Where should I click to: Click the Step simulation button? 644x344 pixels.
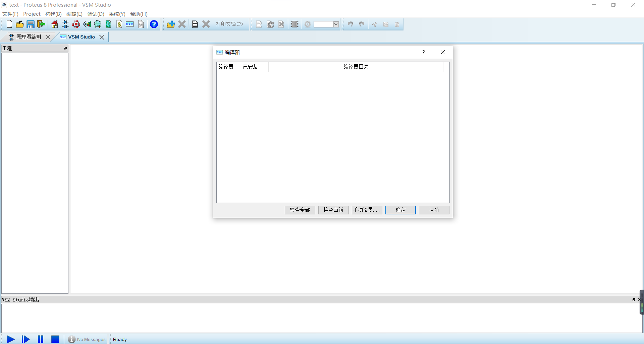click(x=25, y=339)
